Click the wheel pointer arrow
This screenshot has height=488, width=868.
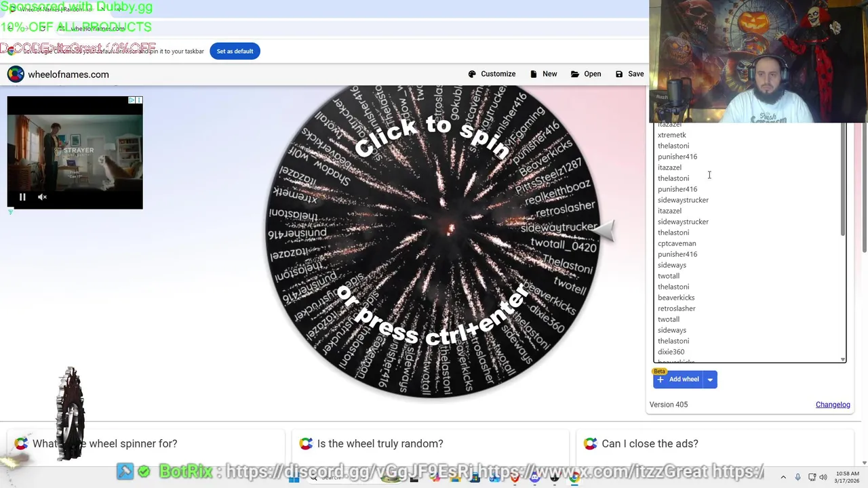tap(603, 231)
